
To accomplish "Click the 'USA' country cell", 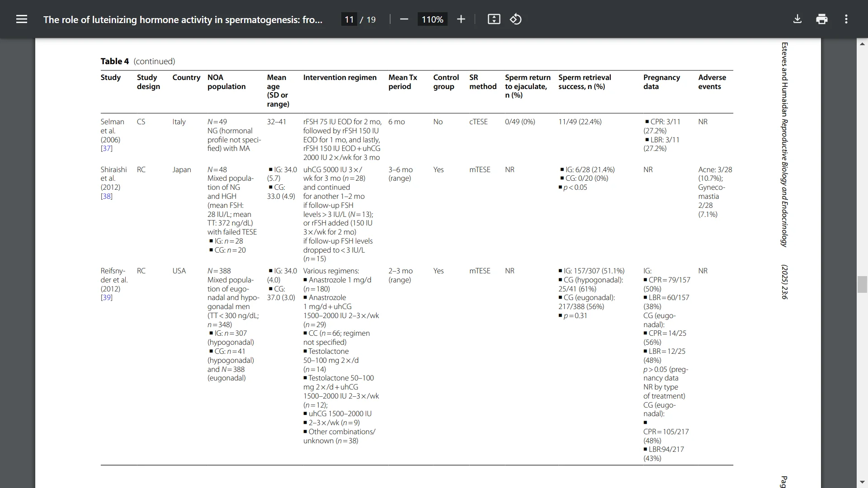I will 179,271.
